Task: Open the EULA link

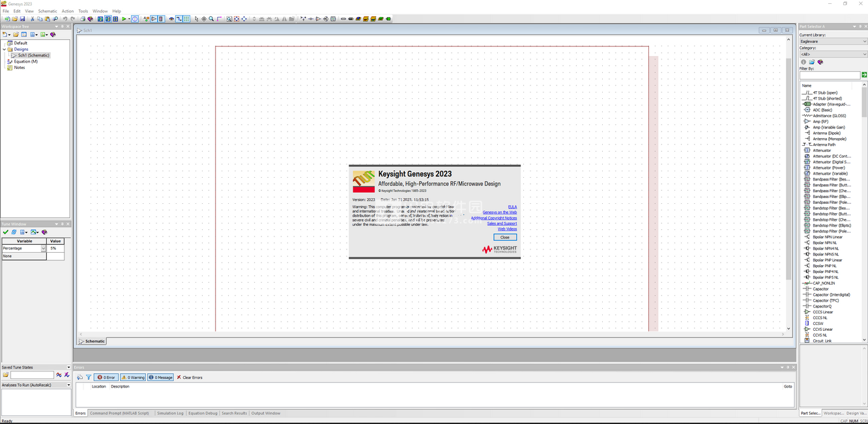Action: click(x=512, y=207)
